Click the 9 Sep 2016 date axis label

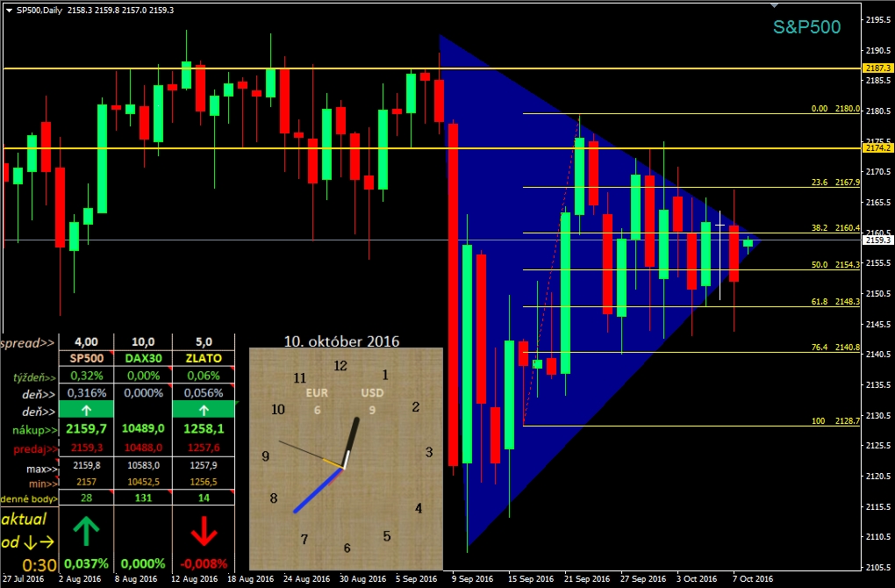tap(473, 579)
